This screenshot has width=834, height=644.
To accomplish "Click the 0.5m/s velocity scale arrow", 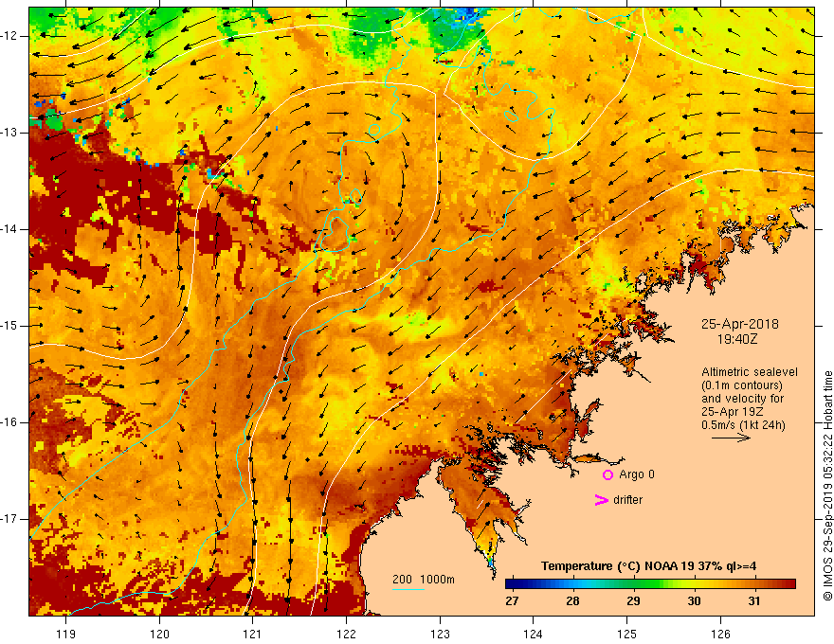I will [x=731, y=438].
